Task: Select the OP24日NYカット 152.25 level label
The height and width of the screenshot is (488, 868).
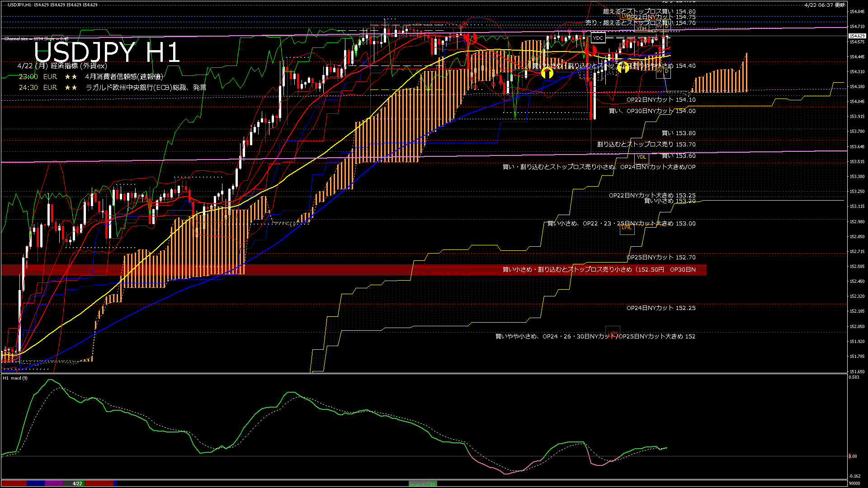Action: 660,308
